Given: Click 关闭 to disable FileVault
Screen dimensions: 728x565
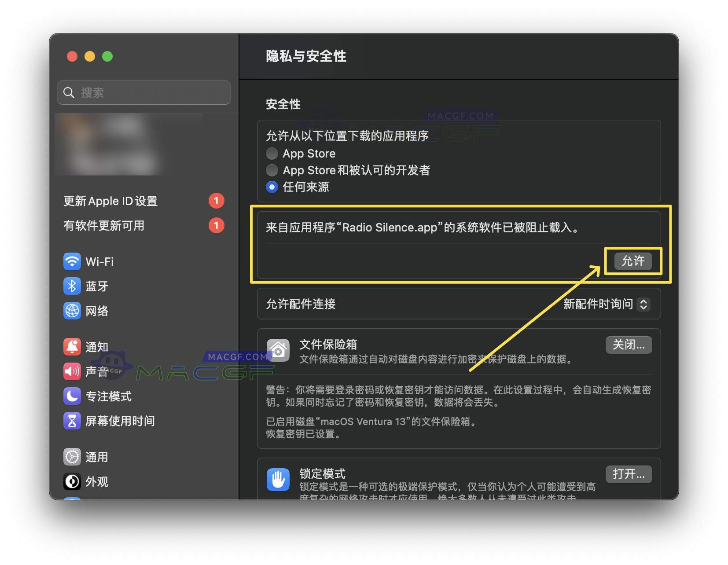Looking at the screenshot, I should point(629,345).
